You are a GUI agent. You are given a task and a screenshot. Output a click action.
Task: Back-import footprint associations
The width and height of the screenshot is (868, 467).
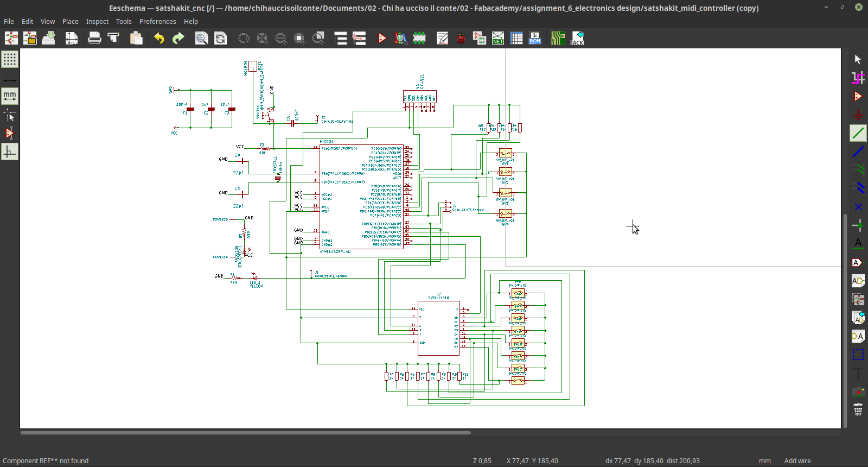pyautogui.click(x=577, y=38)
